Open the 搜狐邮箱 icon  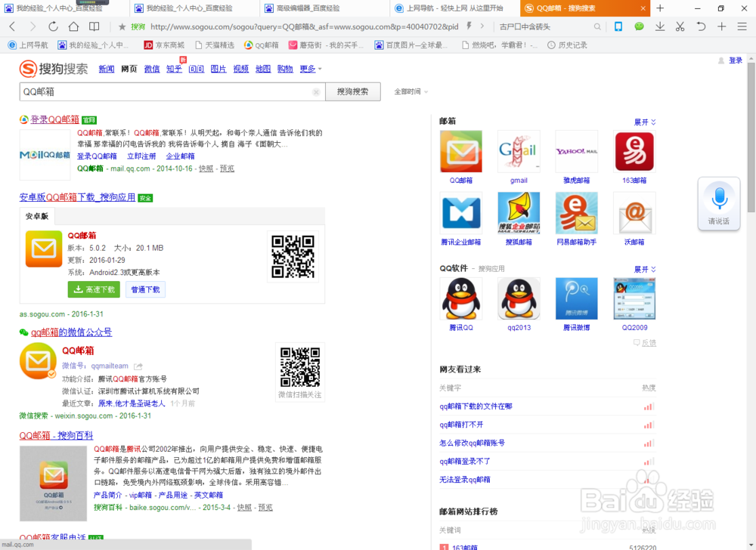click(x=519, y=213)
